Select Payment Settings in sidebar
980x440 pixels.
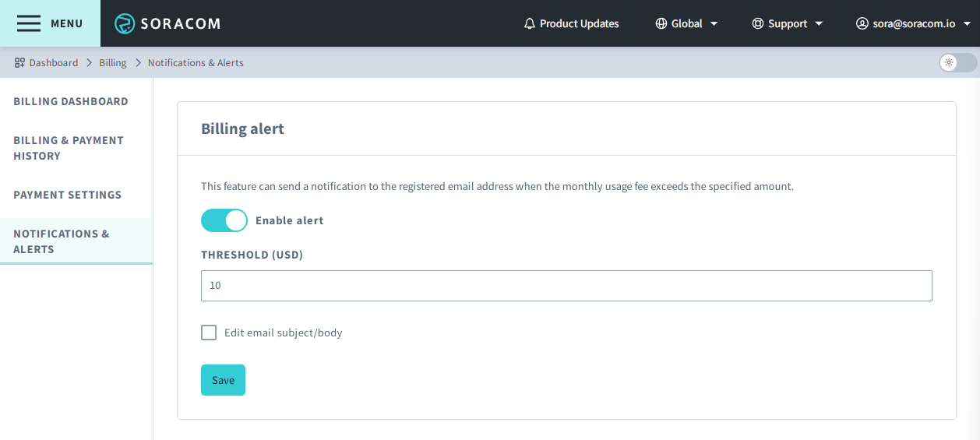tap(68, 195)
